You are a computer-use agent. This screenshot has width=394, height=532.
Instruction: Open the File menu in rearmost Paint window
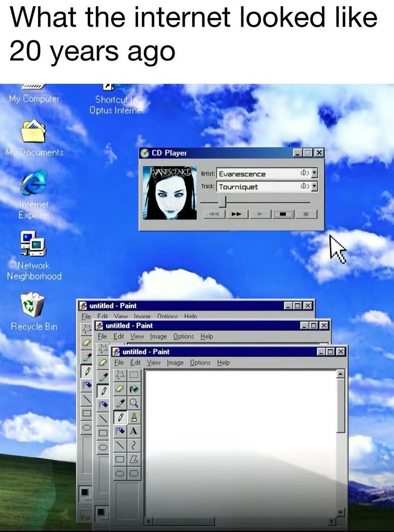[85, 317]
